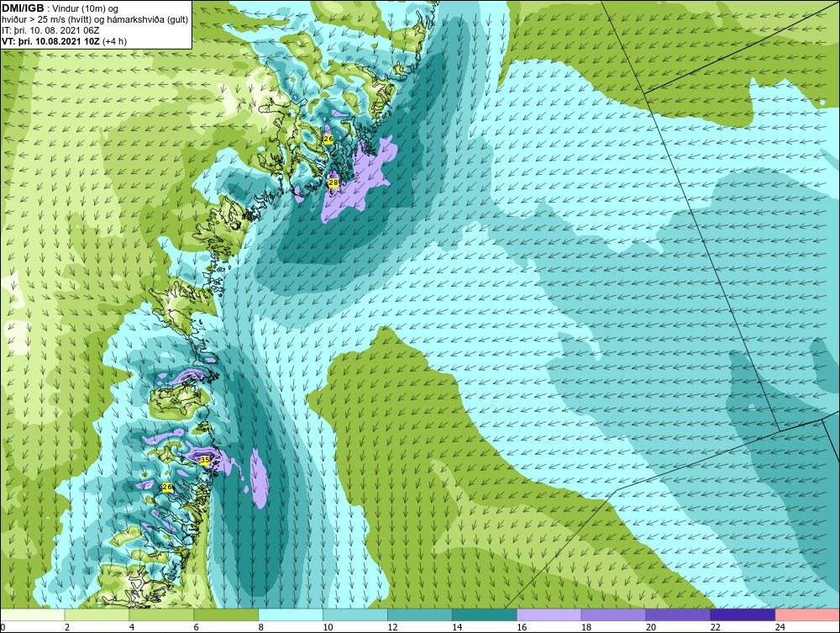Click the lavender 16–18 m/s legend swatch
Image resolution: width=840 pixels, height=633 pixels.
pos(549,615)
